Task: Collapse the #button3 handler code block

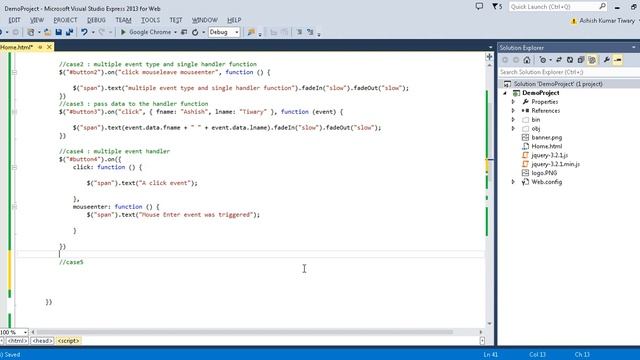Action: click(14, 112)
